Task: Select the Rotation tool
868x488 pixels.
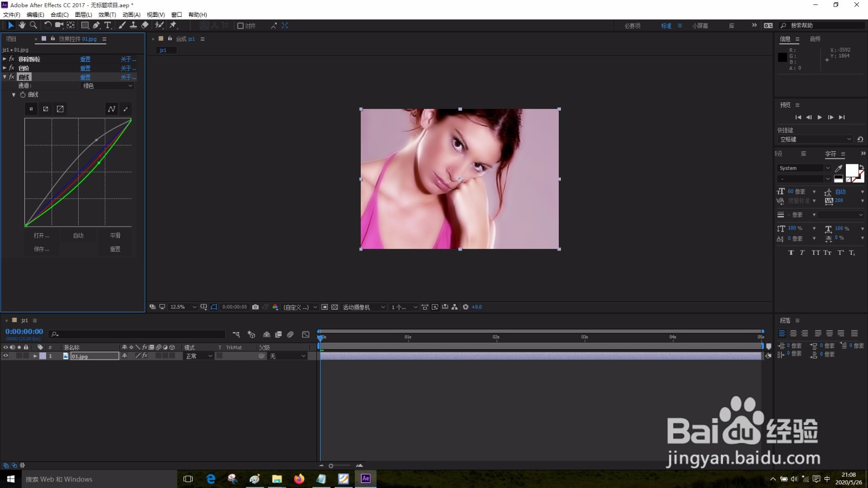Action: [x=48, y=25]
